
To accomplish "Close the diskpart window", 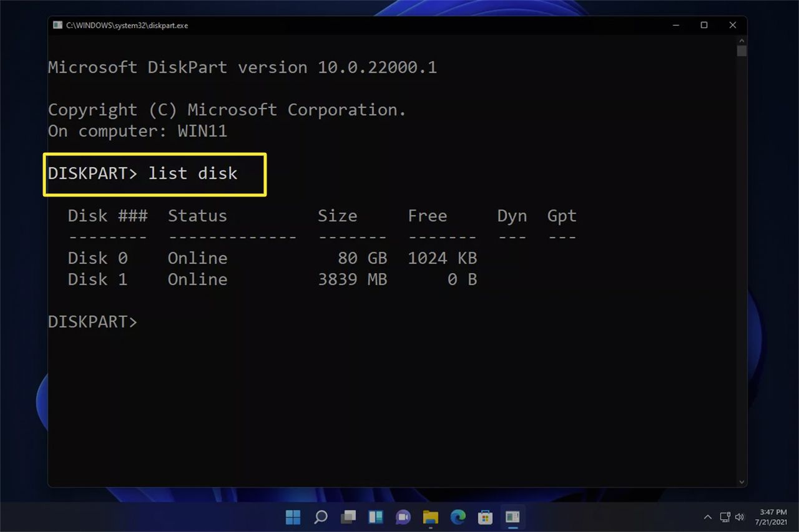I will pyautogui.click(x=733, y=25).
